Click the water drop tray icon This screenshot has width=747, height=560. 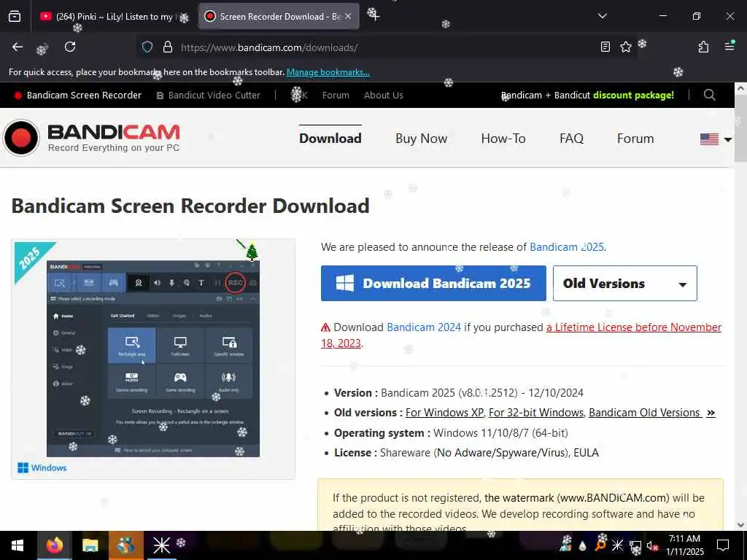[x=582, y=545]
